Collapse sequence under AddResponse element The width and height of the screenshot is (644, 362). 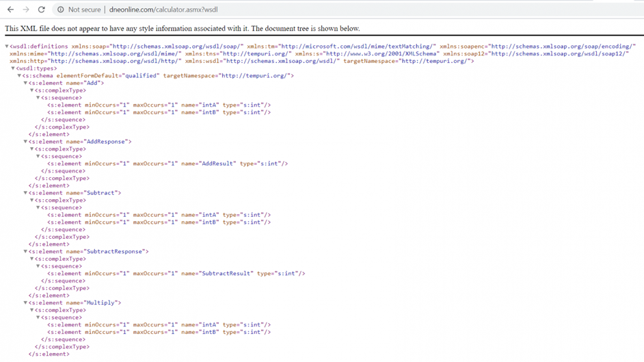point(38,156)
